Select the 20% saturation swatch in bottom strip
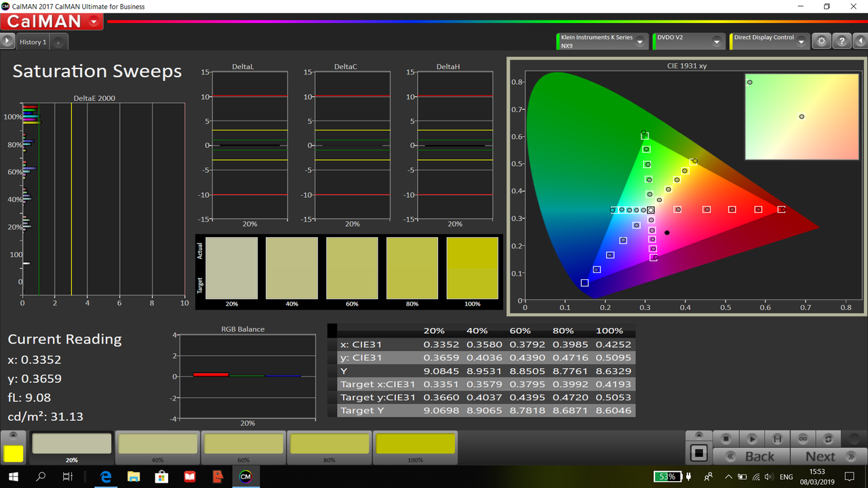868x488 pixels. 71,447
